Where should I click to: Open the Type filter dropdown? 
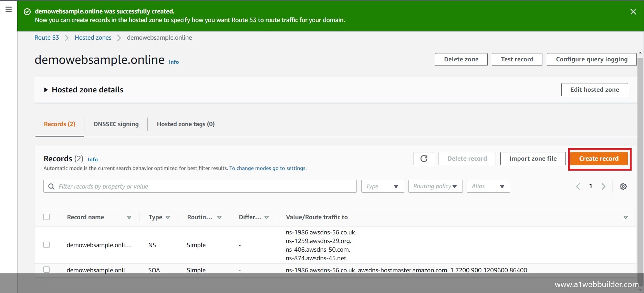pyautogui.click(x=382, y=186)
